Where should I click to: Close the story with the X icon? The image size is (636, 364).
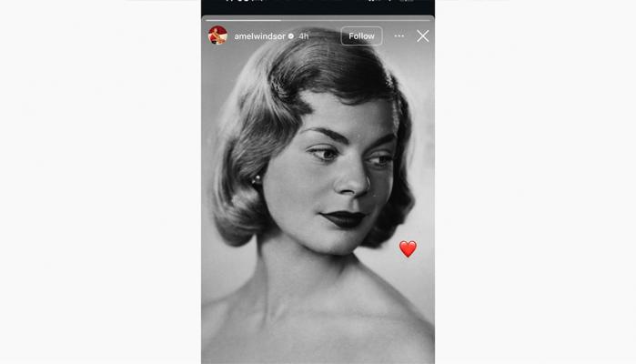[x=423, y=36]
